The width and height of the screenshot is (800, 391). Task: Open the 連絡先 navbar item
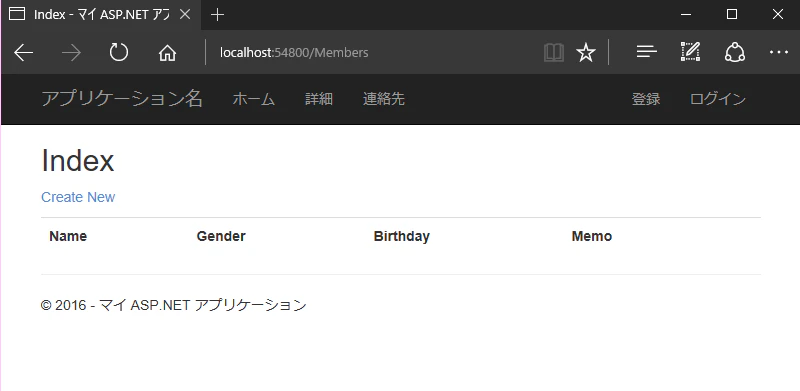(x=384, y=99)
